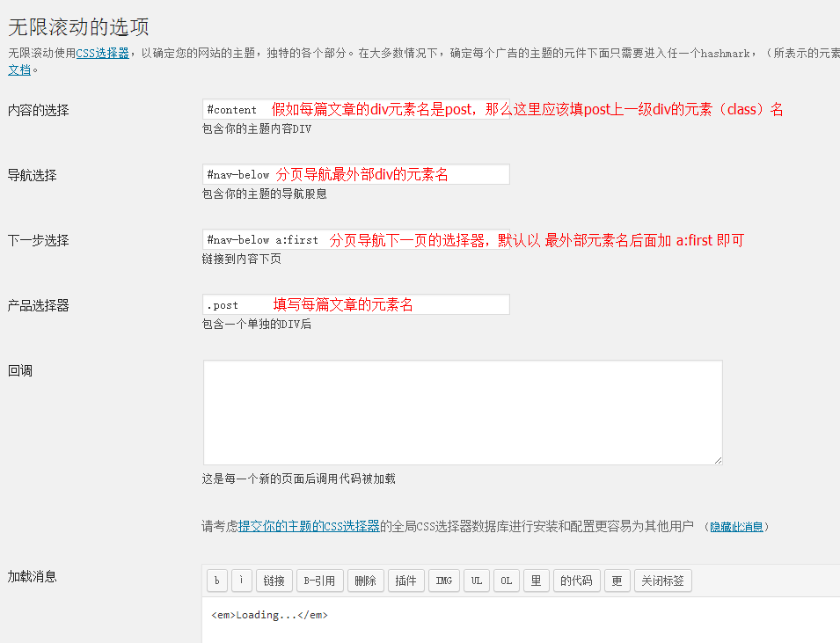Start an unordered list with the UL button

[476, 581]
